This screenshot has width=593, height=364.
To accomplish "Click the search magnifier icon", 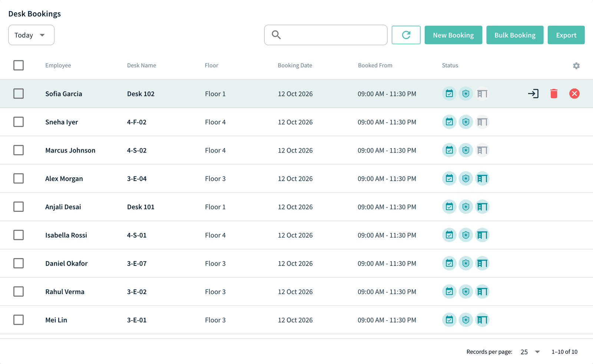I will [276, 35].
